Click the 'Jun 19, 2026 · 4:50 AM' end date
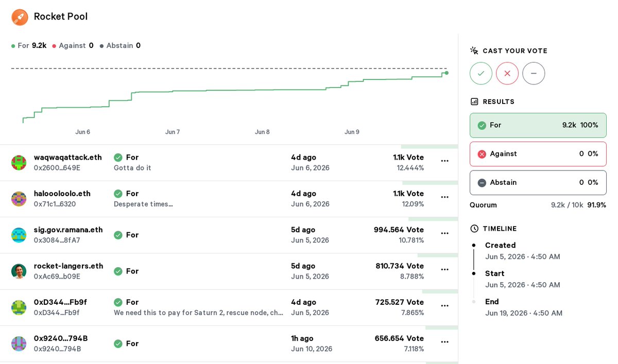Screen dimensions: 618x364 [524, 313]
